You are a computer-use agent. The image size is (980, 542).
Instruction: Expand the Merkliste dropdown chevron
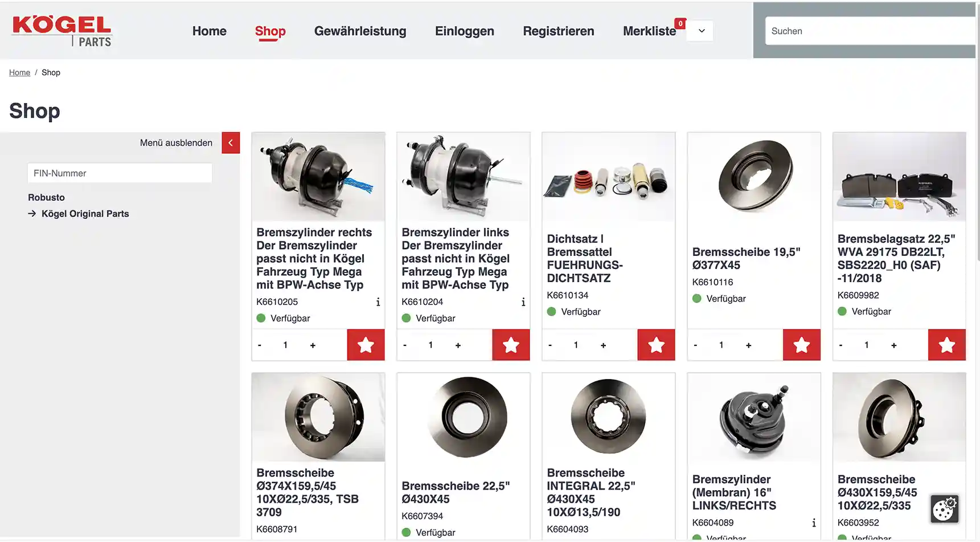point(702,31)
